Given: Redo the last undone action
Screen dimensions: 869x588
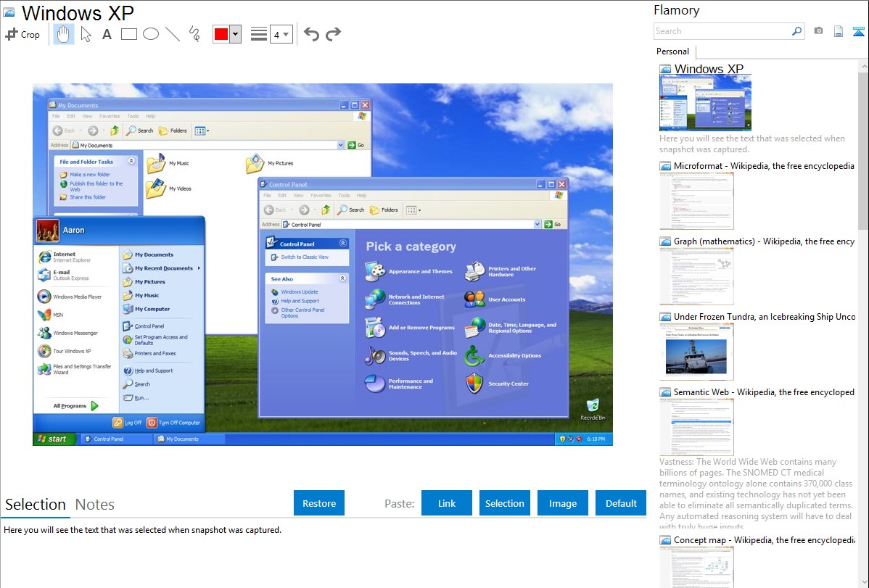Looking at the screenshot, I should (333, 34).
